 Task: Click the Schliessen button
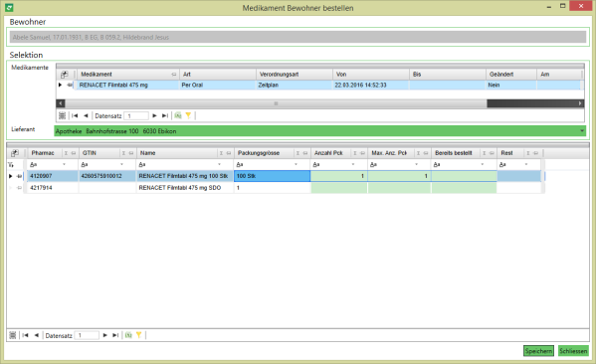[573, 351]
